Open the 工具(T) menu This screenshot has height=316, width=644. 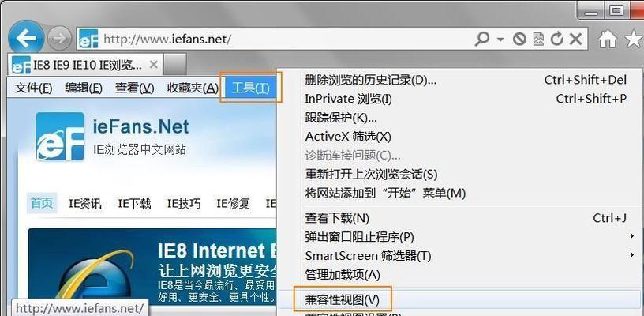250,88
